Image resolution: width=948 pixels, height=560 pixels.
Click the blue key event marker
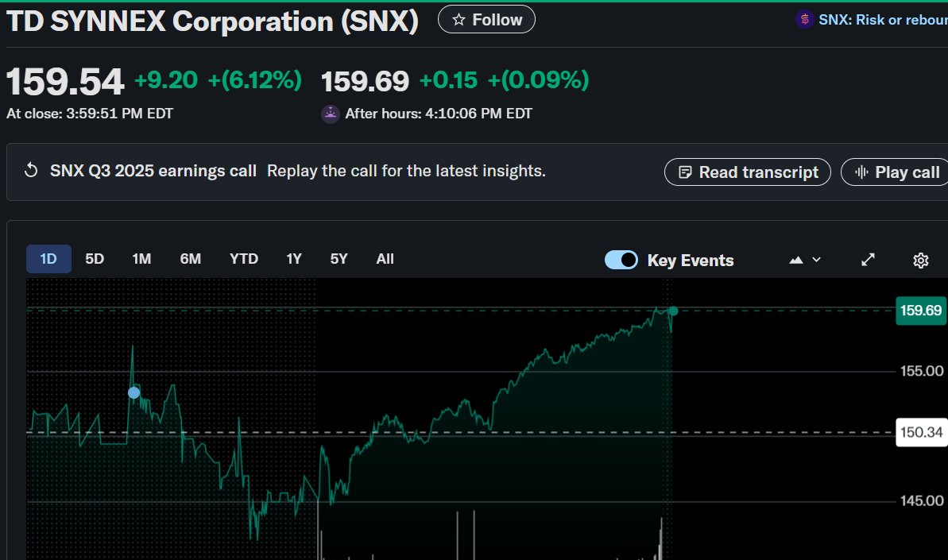133,392
